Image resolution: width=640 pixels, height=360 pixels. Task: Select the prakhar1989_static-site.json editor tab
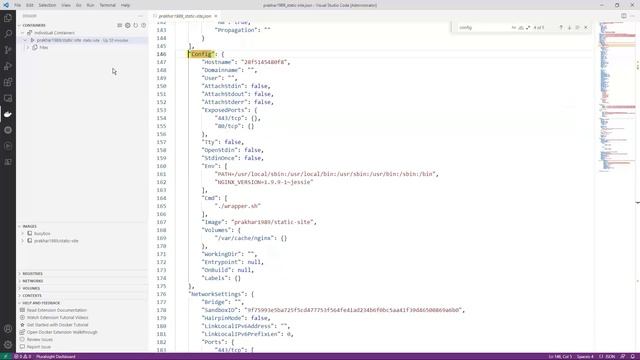(185, 16)
